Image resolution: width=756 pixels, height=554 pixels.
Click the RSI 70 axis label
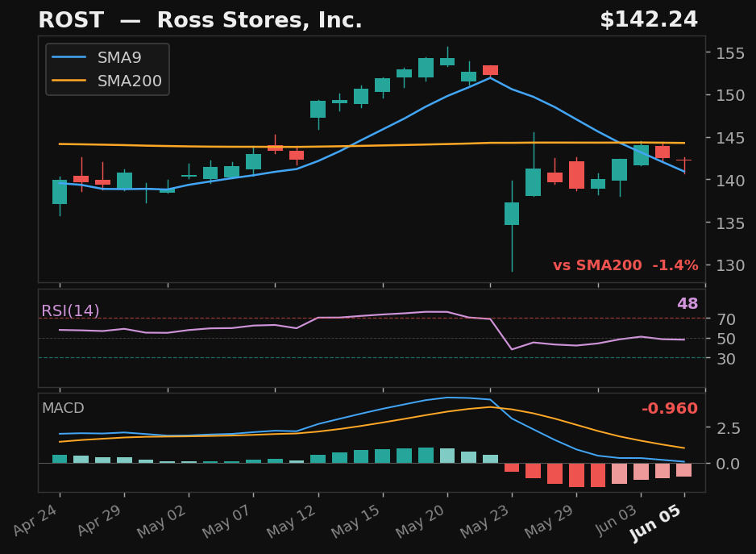(x=725, y=319)
